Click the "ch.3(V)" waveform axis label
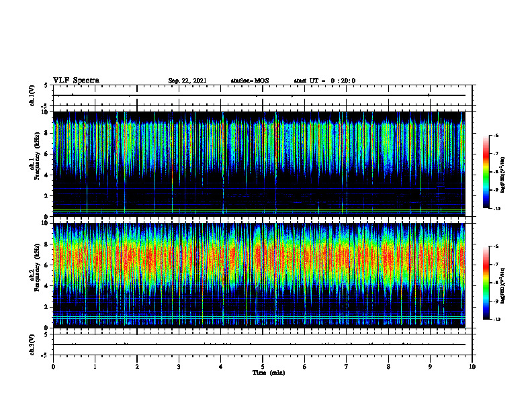This screenshot has width=532, height=411. tap(32, 345)
